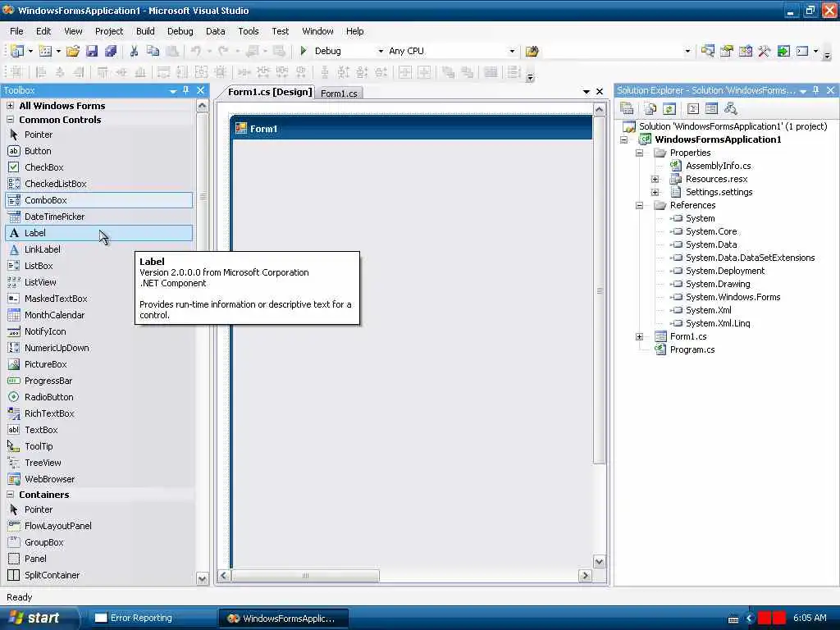Image resolution: width=840 pixels, height=630 pixels.
Task: Select the CheckBox control in Toolbox
Action: [98, 167]
